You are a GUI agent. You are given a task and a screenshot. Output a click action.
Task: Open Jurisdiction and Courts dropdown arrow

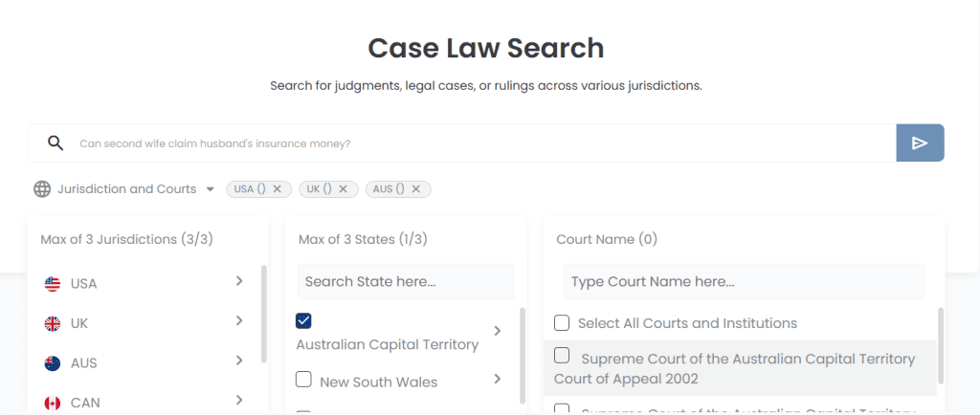coord(211,189)
